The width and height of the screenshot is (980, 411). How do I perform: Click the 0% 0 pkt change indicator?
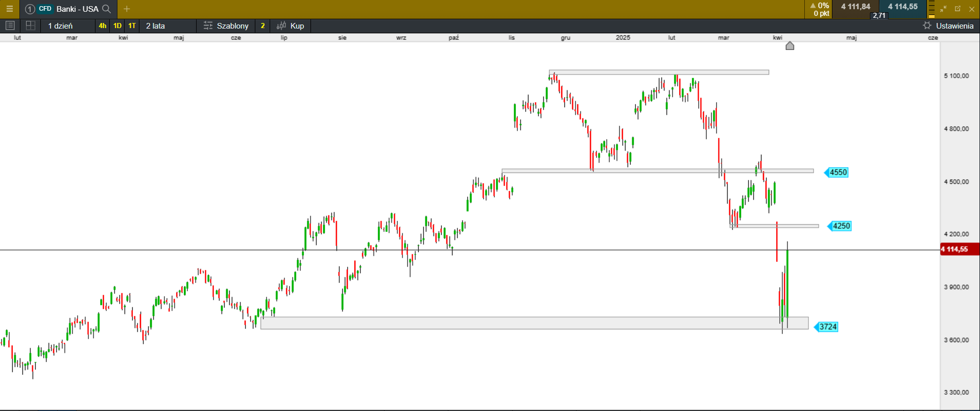point(819,9)
